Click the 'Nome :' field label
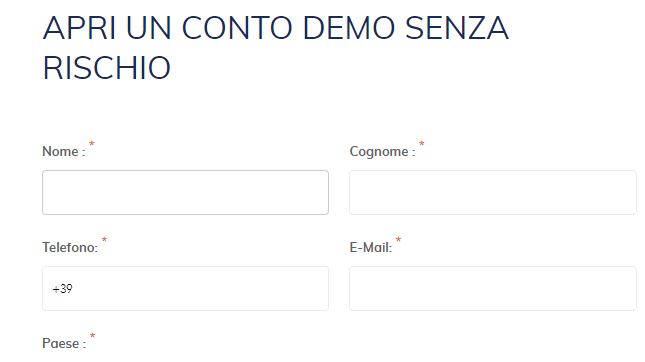 pyautogui.click(x=64, y=151)
